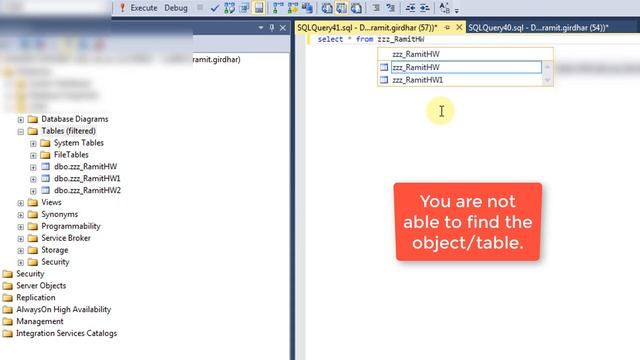Expand the Programmability node
This screenshot has width=640, height=360.
click(x=21, y=227)
